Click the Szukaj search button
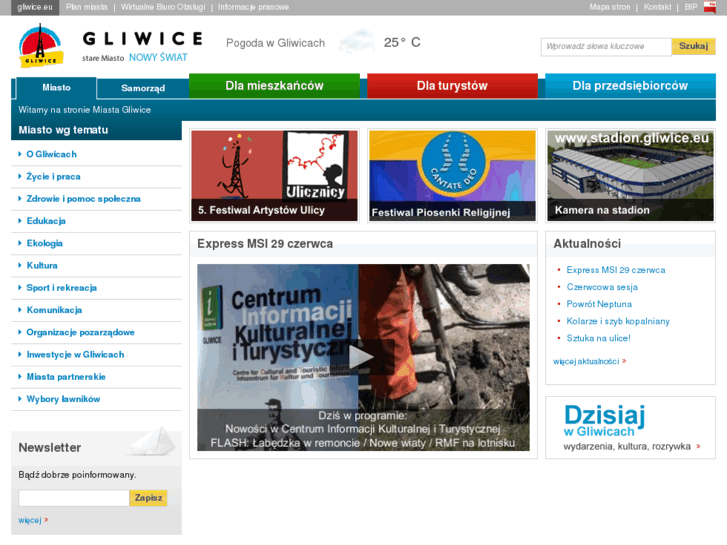The image size is (727, 545). [x=693, y=46]
